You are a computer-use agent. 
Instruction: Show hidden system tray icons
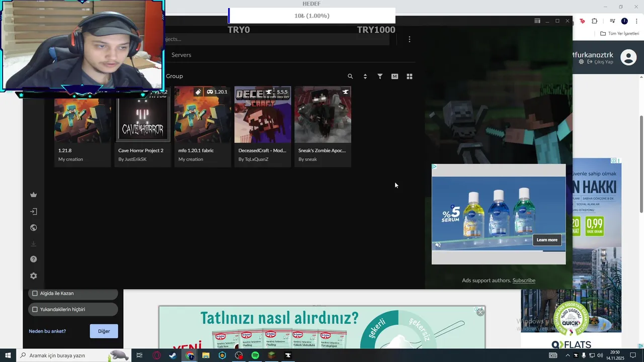[x=568, y=355]
